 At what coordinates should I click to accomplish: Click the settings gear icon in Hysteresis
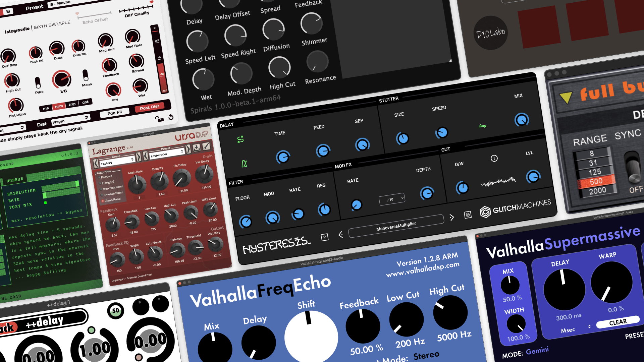click(x=467, y=214)
